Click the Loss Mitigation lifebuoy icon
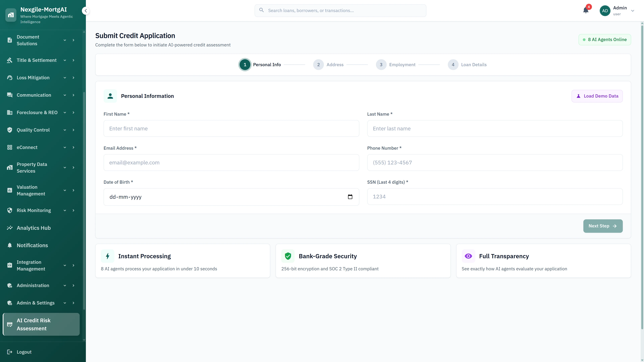 (x=10, y=77)
